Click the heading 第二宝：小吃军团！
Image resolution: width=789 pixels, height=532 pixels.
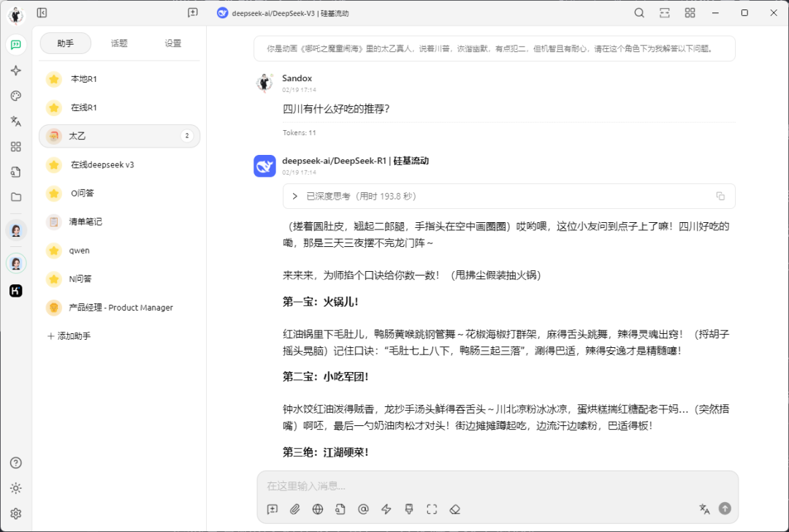coord(326,376)
